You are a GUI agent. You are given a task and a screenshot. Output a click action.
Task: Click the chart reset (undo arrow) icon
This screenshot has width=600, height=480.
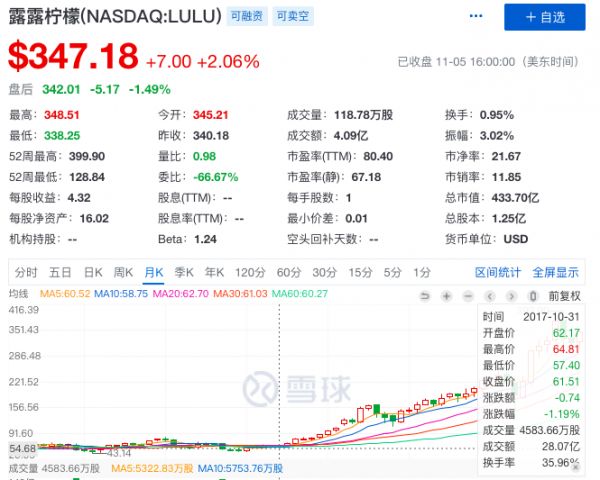[x=427, y=295]
